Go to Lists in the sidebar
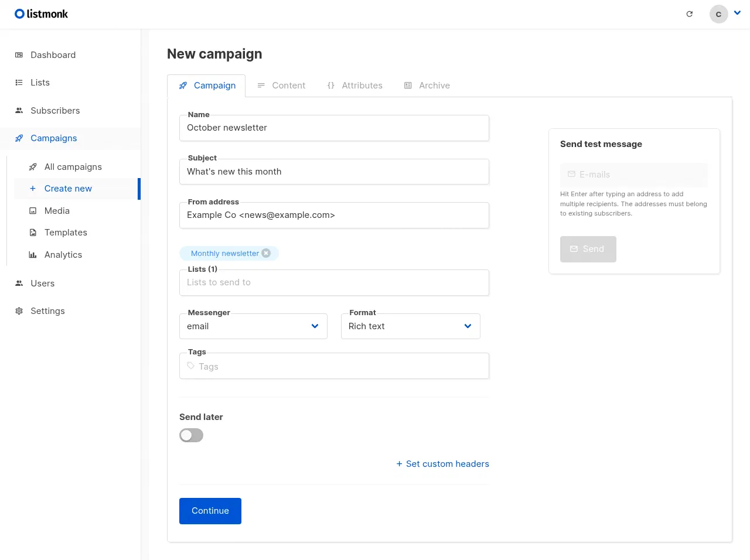Screen dimensions: 750x560 [70, 83]
